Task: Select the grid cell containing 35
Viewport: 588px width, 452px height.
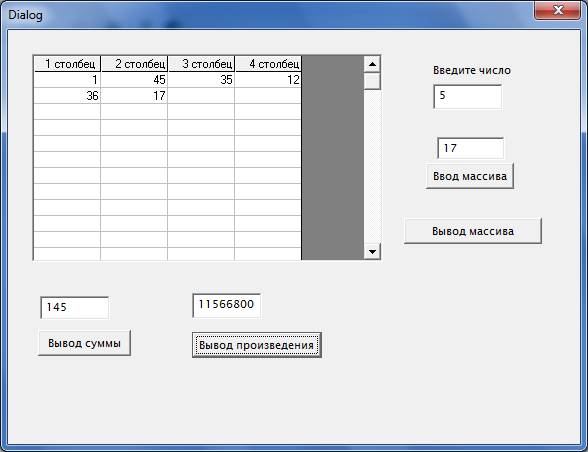Action: [201, 80]
